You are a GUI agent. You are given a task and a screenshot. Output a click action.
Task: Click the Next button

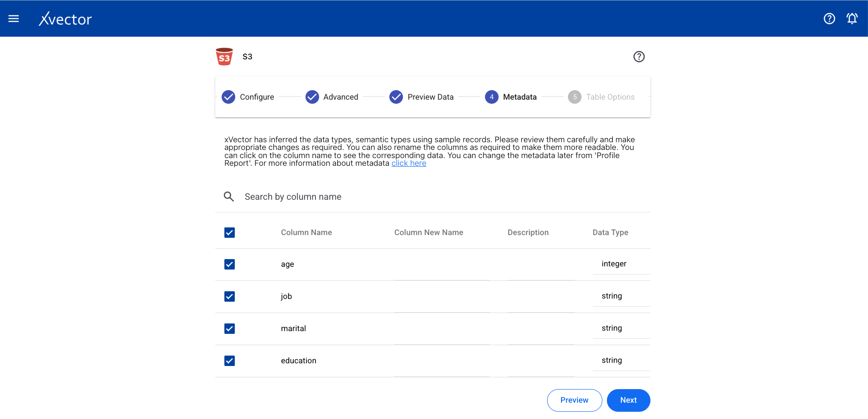628,400
